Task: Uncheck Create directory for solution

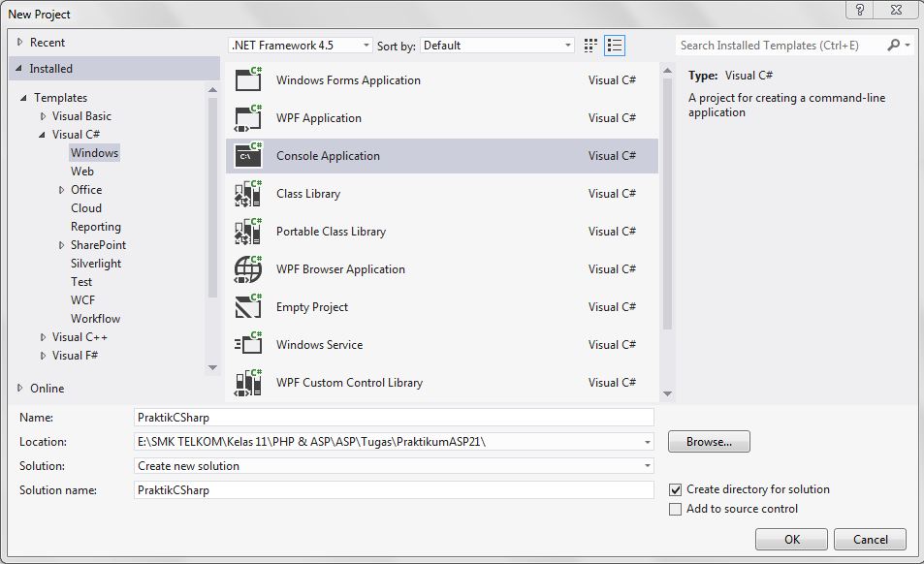Action: pyautogui.click(x=676, y=489)
